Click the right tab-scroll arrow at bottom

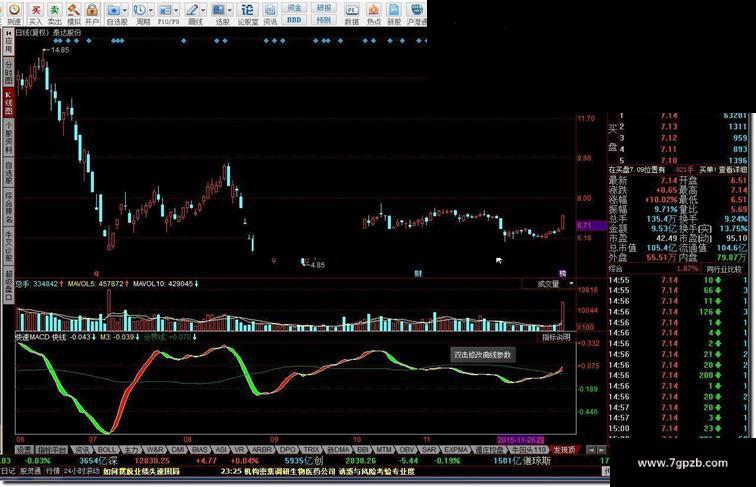[602, 449]
